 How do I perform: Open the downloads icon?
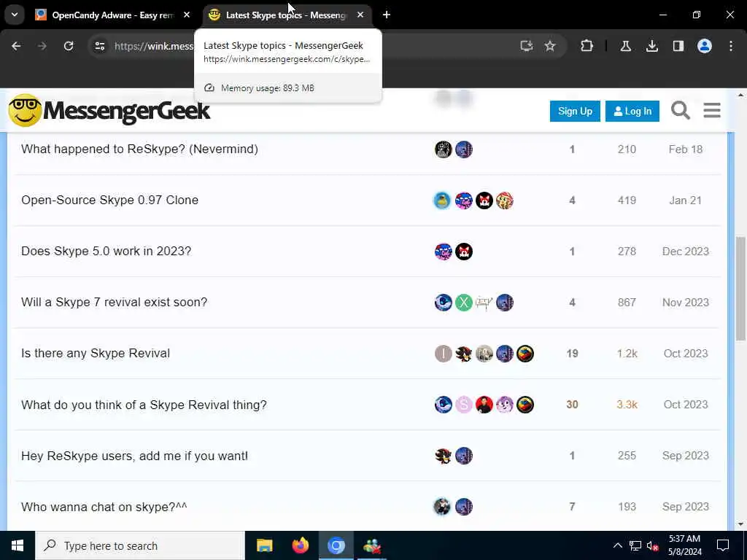[x=651, y=46]
